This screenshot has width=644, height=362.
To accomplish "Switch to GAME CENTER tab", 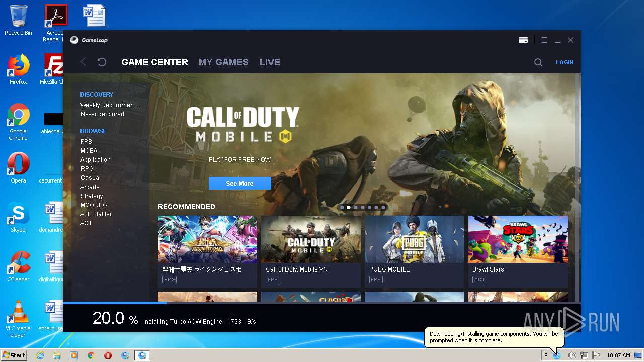I will (154, 62).
